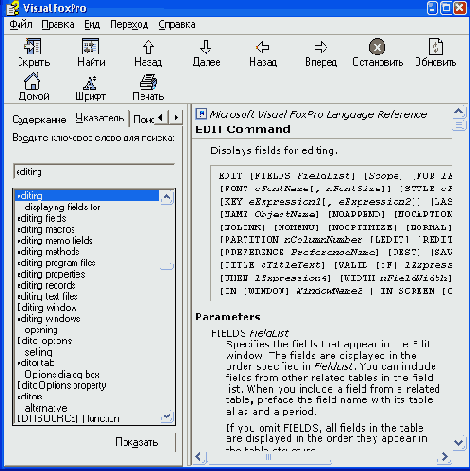Click the Обновить refresh icon

[x=435, y=46]
